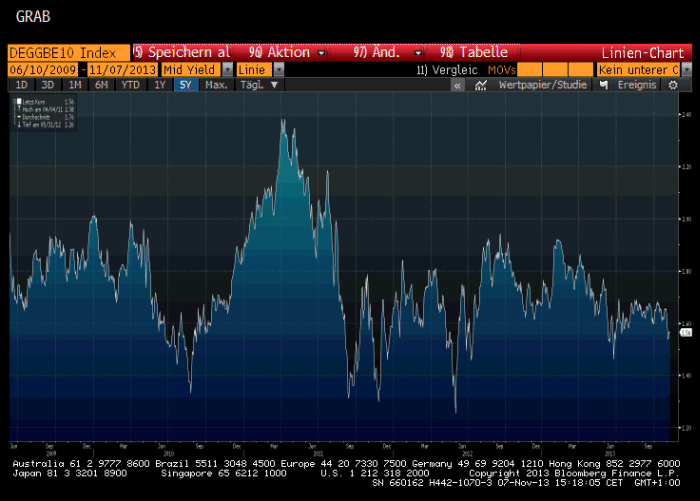700x501 pixels.
Task: Activate the 5Y time range
Action: (185, 85)
